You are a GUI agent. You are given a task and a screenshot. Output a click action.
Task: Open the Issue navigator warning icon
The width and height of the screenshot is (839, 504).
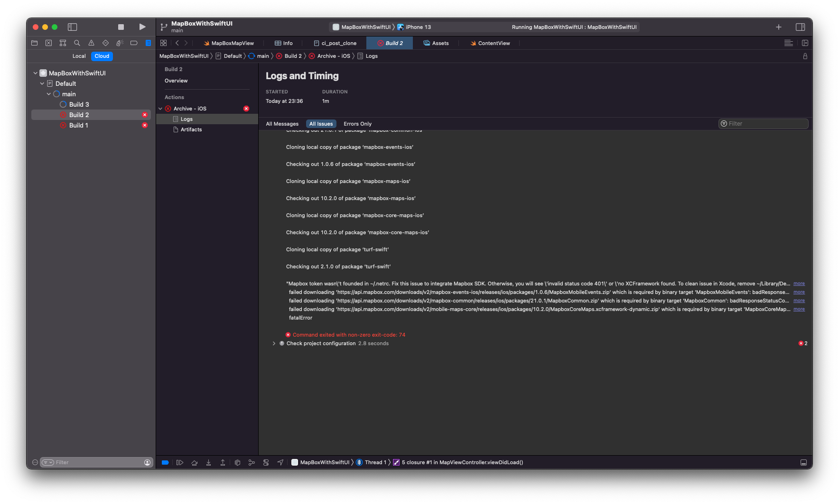coord(91,43)
